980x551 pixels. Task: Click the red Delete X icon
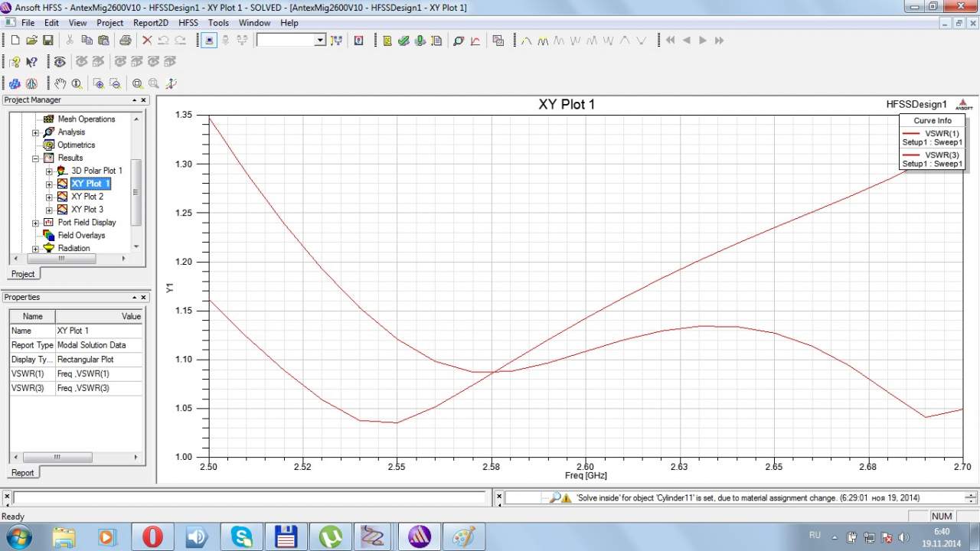pyautogui.click(x=147, y=41)
